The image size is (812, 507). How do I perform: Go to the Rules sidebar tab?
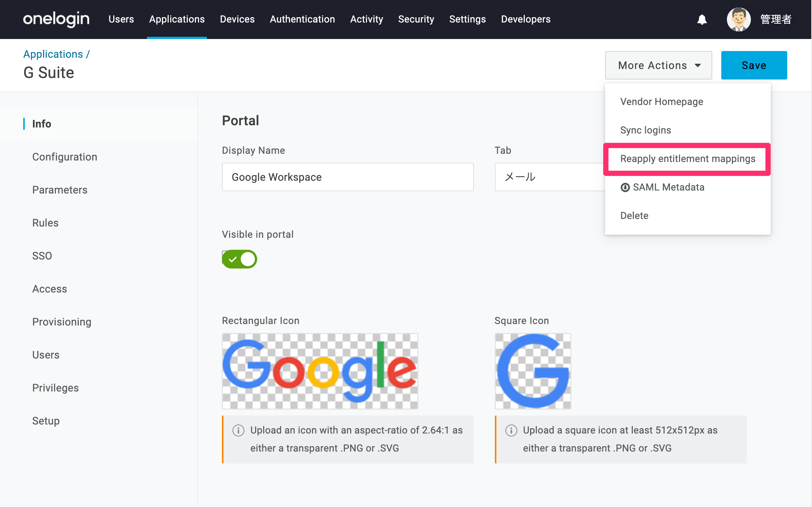45,223
